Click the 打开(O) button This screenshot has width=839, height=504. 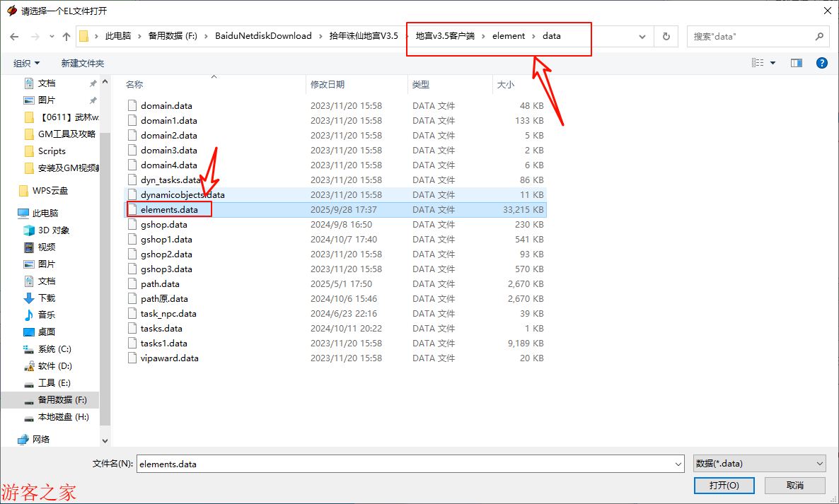click(x=724, y=485)
